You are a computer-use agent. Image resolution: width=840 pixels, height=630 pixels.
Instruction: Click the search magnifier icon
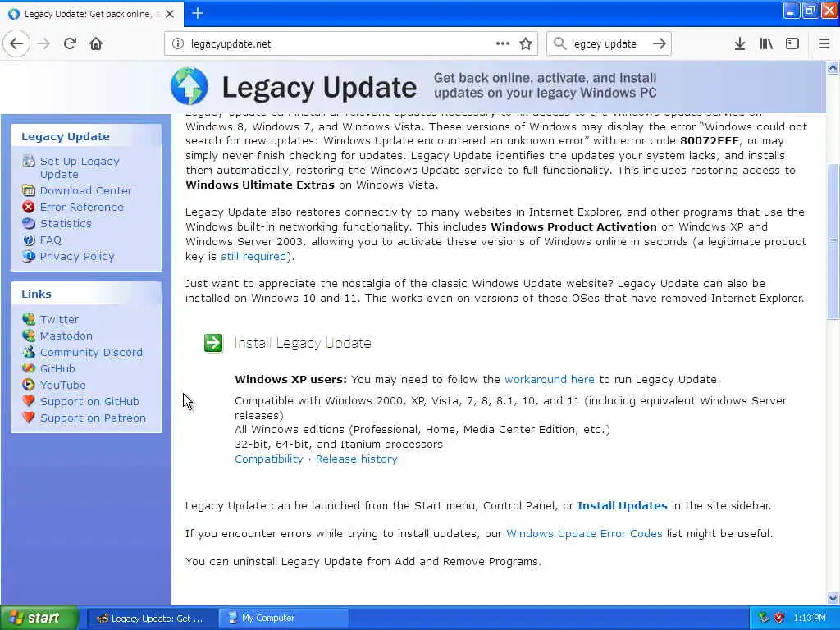point(559,44)
